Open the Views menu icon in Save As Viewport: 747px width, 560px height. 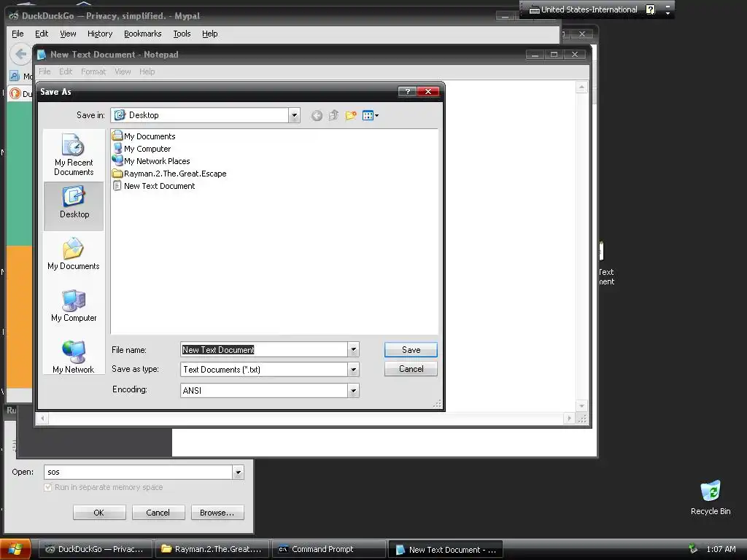pyautogui.click(x=370, y=115)
